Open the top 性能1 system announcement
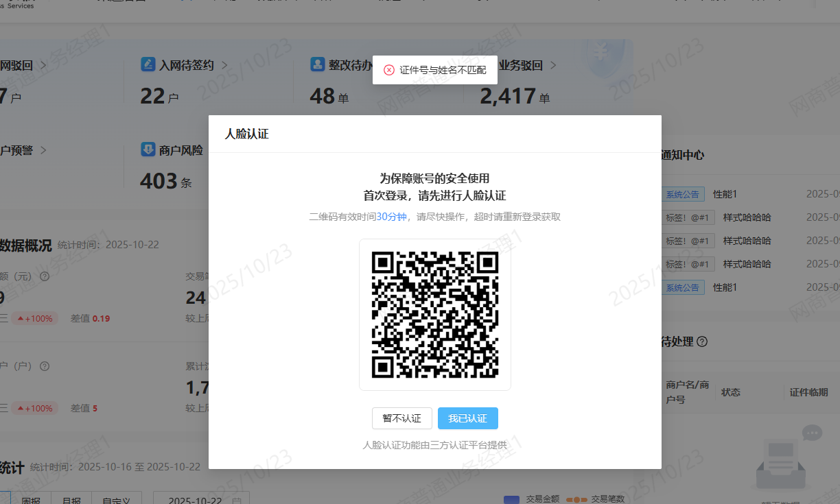Screen dimensions: 840x504 (x=725, y=194)
